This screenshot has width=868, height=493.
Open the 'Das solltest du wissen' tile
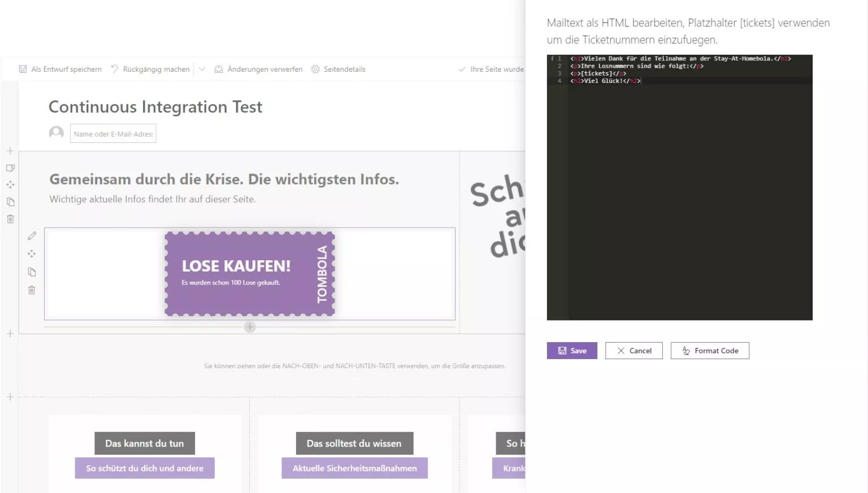[354, 443]
